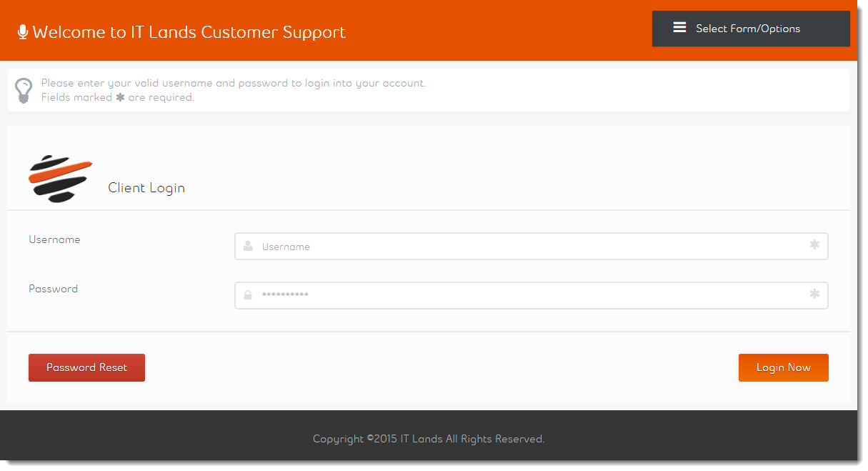Focus the Username input field
Screen dimensions: 868x471
click(532, 246)
